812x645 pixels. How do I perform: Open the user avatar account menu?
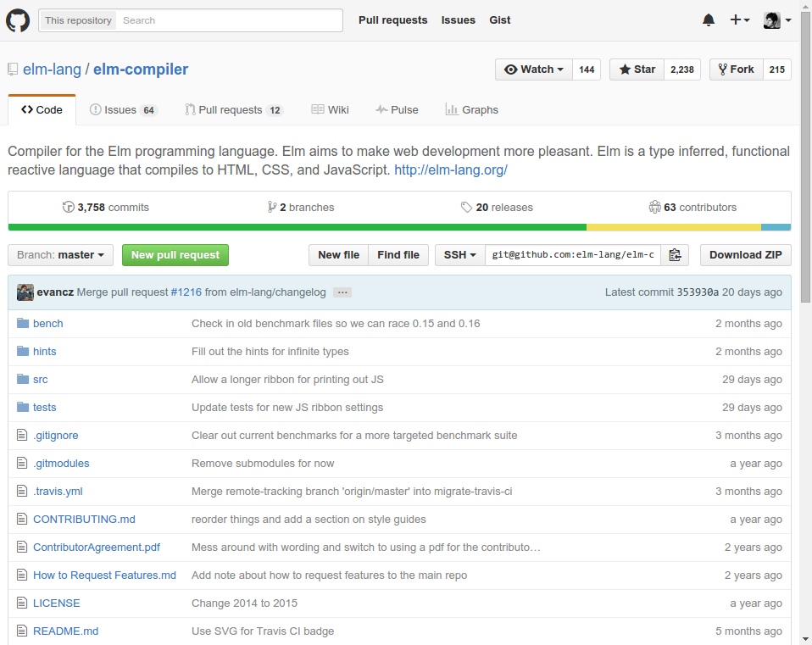[777, 20]
